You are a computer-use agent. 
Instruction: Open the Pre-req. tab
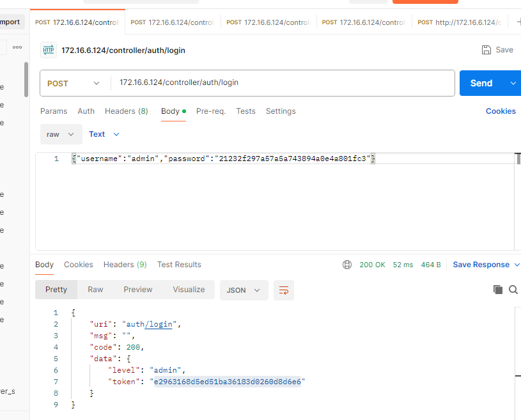211,111
